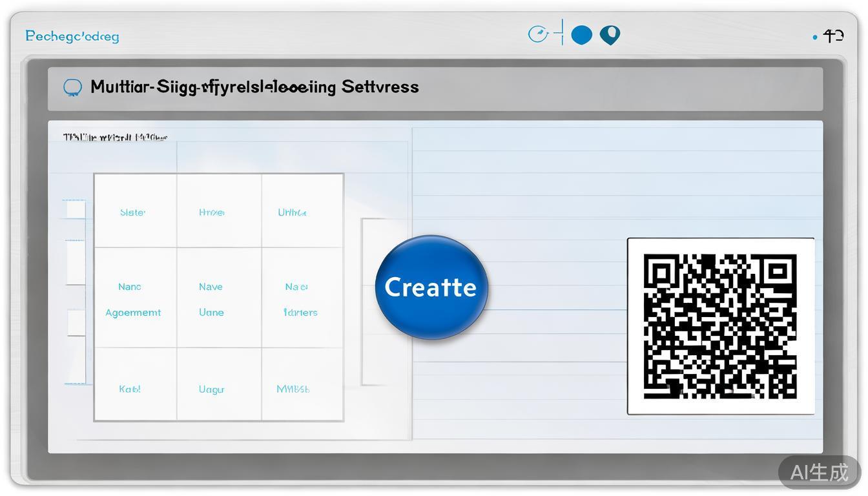Screen dimensions: 868x496
Task: Click the Pechegc'odreg title text
Action: click(x=72, y=36)
